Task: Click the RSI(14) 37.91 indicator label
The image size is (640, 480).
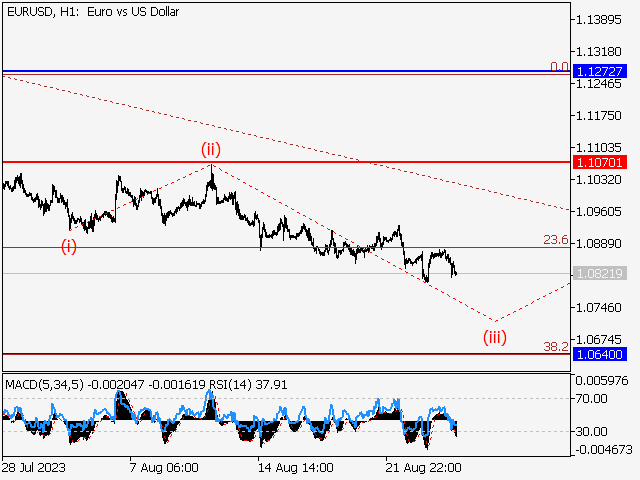Action: (248, 384)
